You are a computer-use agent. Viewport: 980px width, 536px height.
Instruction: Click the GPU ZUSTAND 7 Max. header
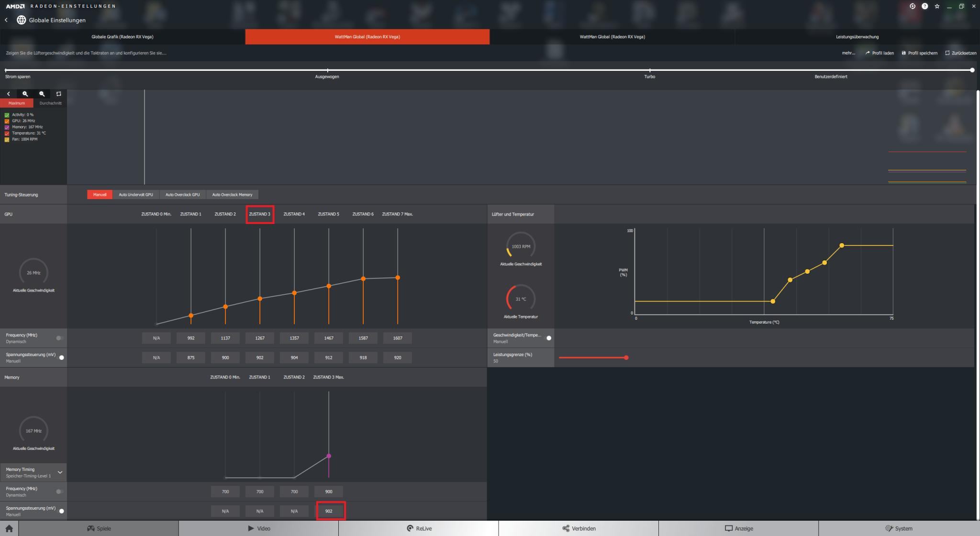click(x=398, y=214)
